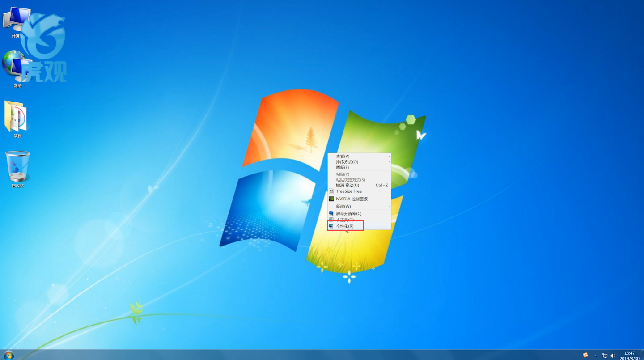This screenshot has height=360, width=644.
Task: Show hidden tray icons arrow
Action: [x=596, y=356]
